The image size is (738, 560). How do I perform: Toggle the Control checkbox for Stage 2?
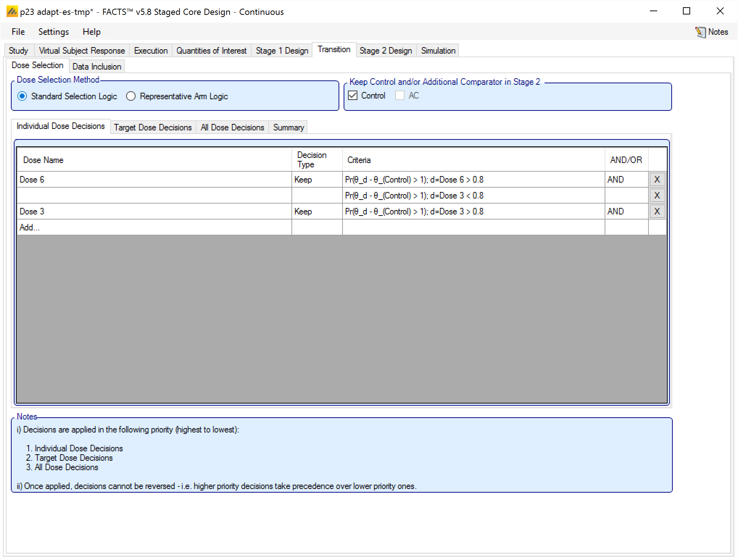(353, 95)
